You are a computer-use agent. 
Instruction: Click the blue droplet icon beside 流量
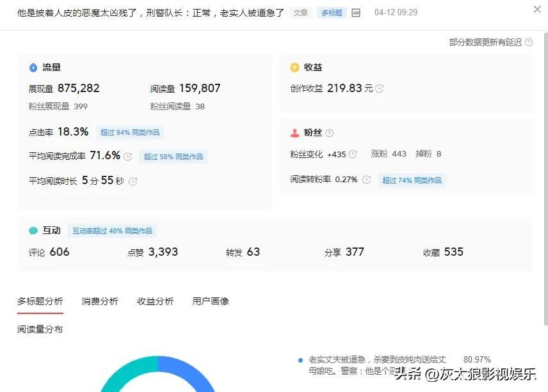pos(33,67)
